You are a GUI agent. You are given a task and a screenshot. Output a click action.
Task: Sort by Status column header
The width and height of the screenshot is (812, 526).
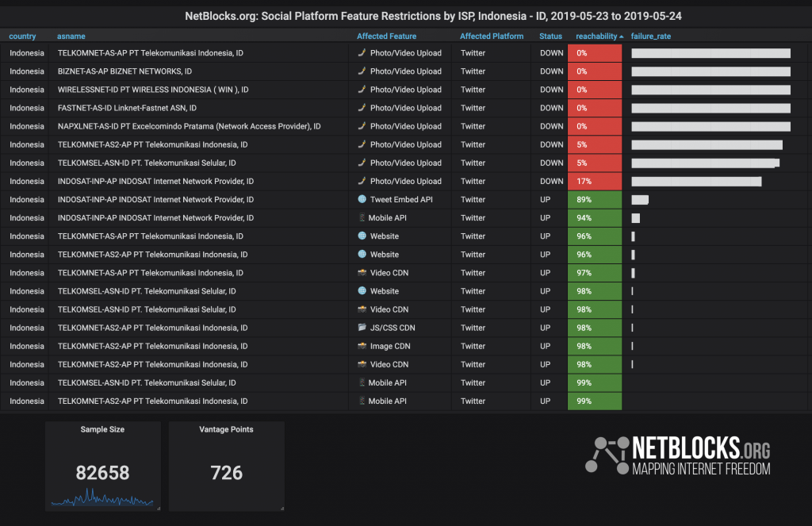tap(550, 36)
